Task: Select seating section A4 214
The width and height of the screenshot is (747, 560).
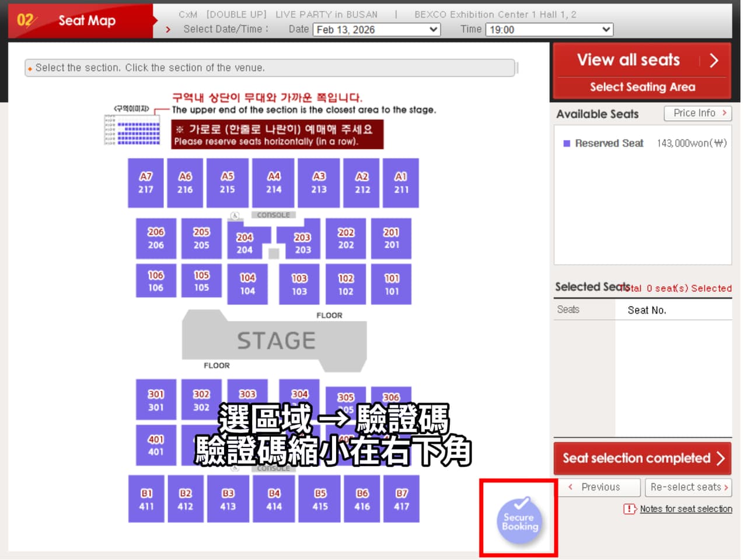Action: click(274, 183)
